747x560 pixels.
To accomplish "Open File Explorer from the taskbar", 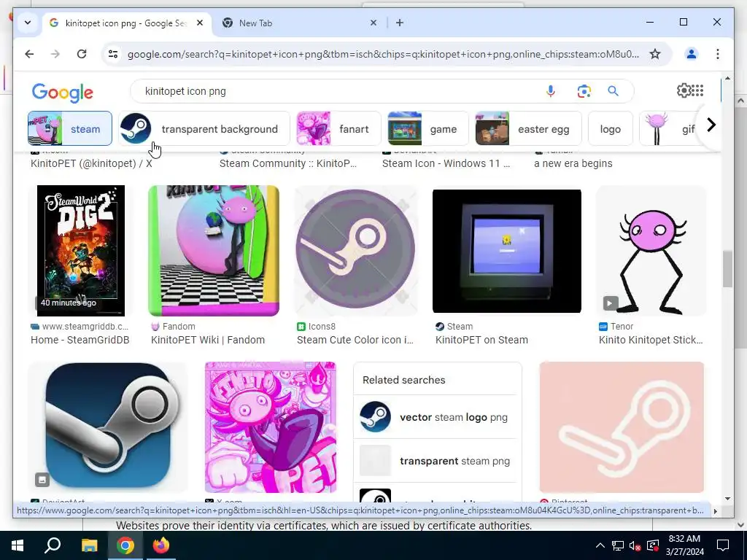I will click(89, 545).
